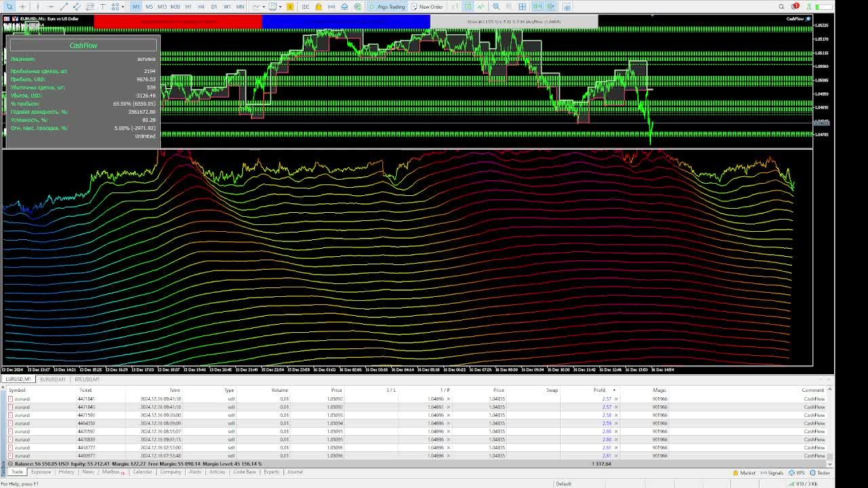Close position ticket 4471841 with its X
The height and width of the screenshot is (488, 868).
point(616,399)
